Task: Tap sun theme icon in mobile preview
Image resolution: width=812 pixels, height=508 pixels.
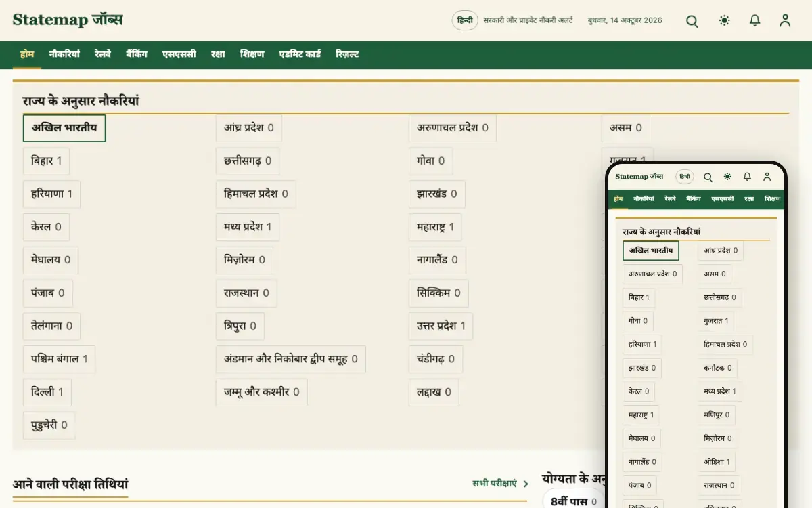Action: click(x=727, y=177)
